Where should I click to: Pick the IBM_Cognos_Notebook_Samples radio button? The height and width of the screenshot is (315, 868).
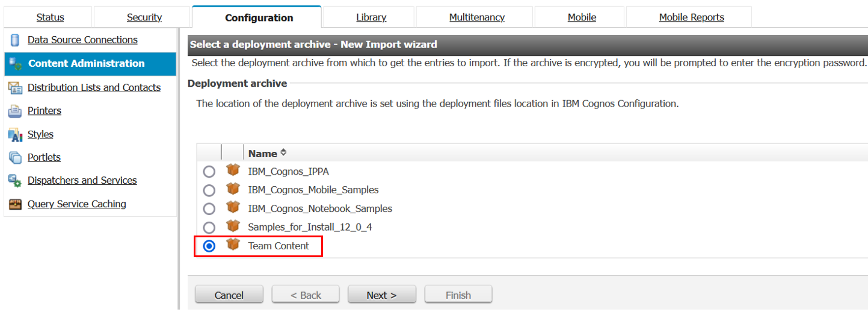pyautogui.click(x=209, y=209)
